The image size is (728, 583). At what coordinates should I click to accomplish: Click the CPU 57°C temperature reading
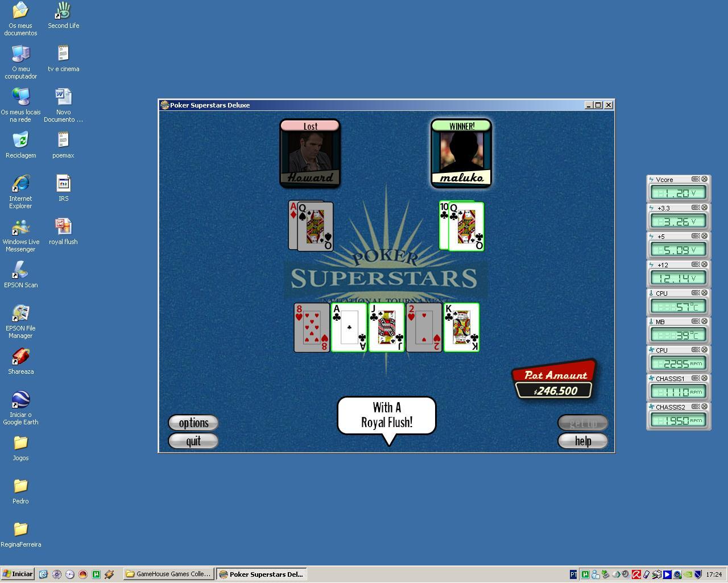coord(679,307)
